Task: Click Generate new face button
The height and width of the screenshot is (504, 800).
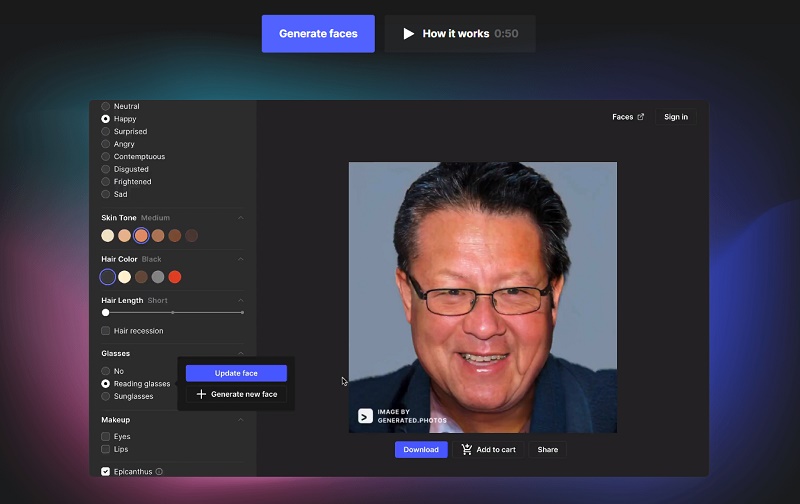Action: (236, 394)
